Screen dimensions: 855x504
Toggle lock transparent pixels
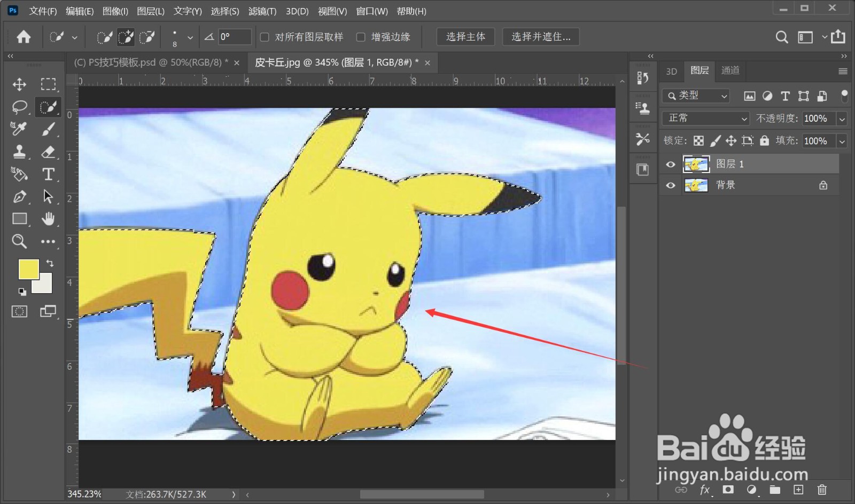(698, 141)
